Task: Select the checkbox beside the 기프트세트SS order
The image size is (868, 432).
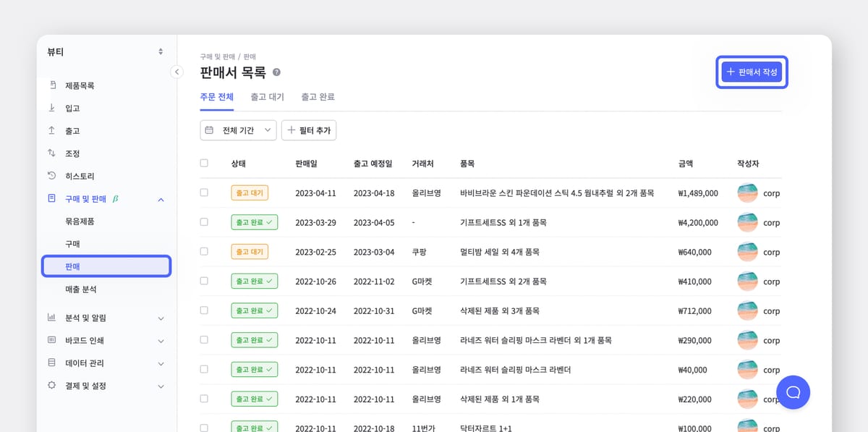Action: (x=205, y=222)
